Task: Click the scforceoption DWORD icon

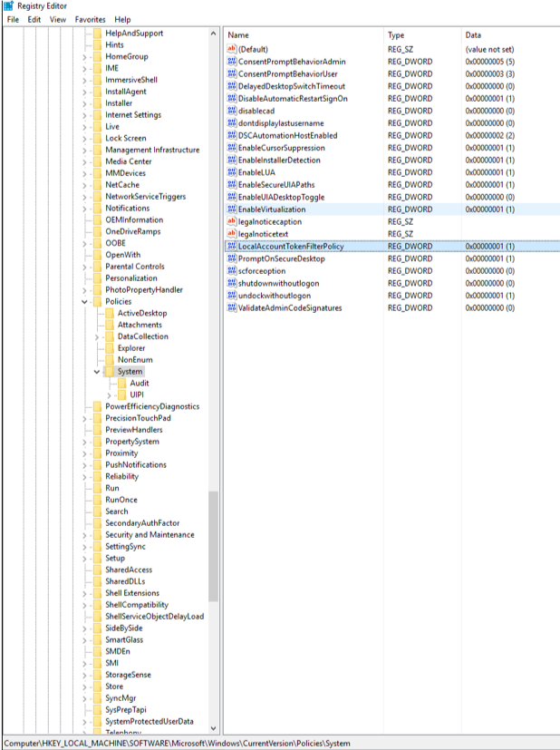Action: pos(232,271)
